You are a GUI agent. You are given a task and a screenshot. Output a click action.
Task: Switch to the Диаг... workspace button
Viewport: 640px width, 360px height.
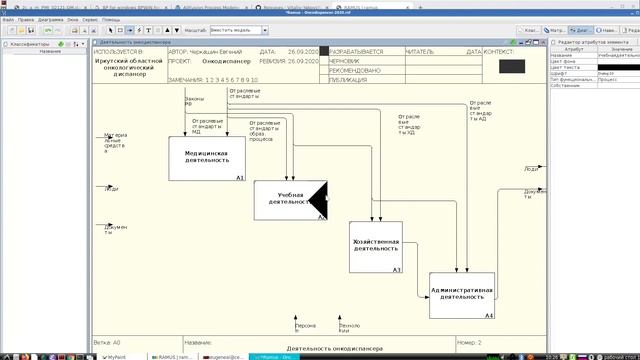point(580,30)
